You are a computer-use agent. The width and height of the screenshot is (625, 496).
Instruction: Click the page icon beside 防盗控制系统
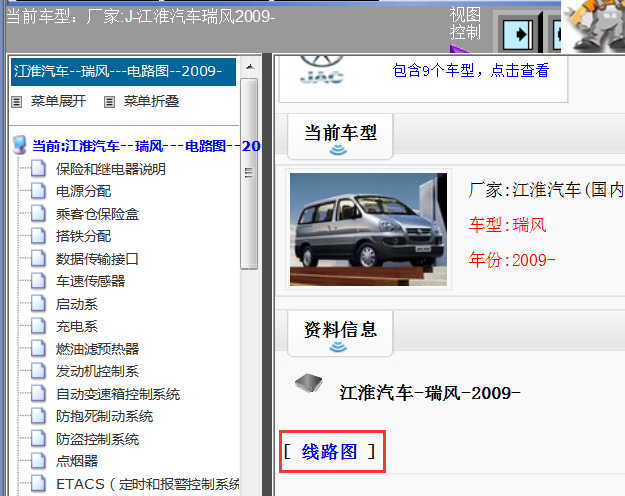(38, 439)
